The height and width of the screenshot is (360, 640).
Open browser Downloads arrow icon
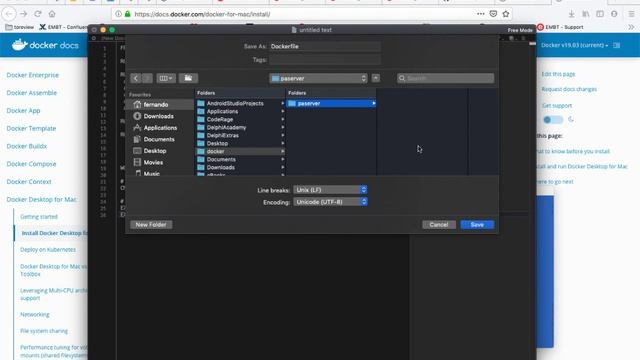pos(571,14)
